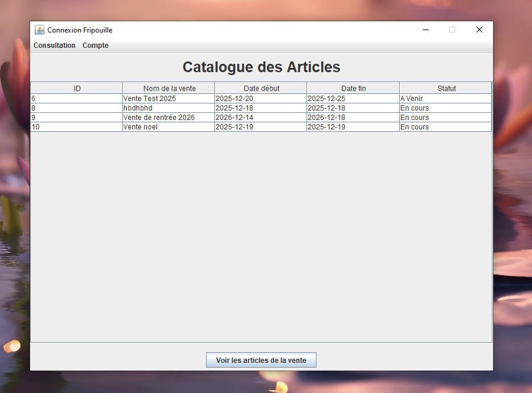The image size is (532, 393).
Task: Open the Consultation menu
Action: tap(54, 45)
